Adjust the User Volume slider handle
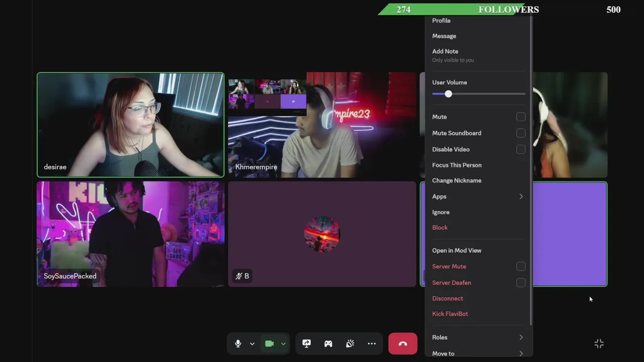Image resolution: width=644 pixels, height=362 pixels. pos(448,94)
